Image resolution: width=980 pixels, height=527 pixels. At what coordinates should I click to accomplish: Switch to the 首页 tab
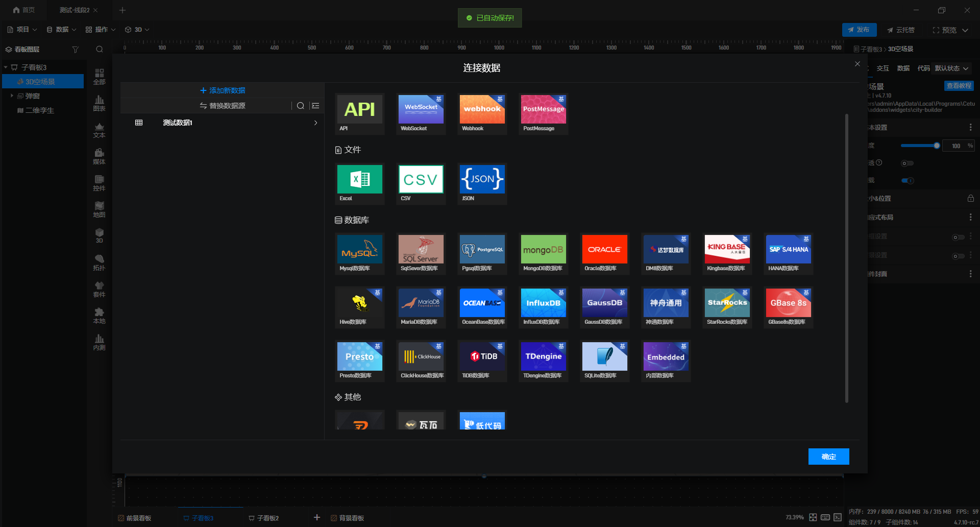[x=24, y=10]
